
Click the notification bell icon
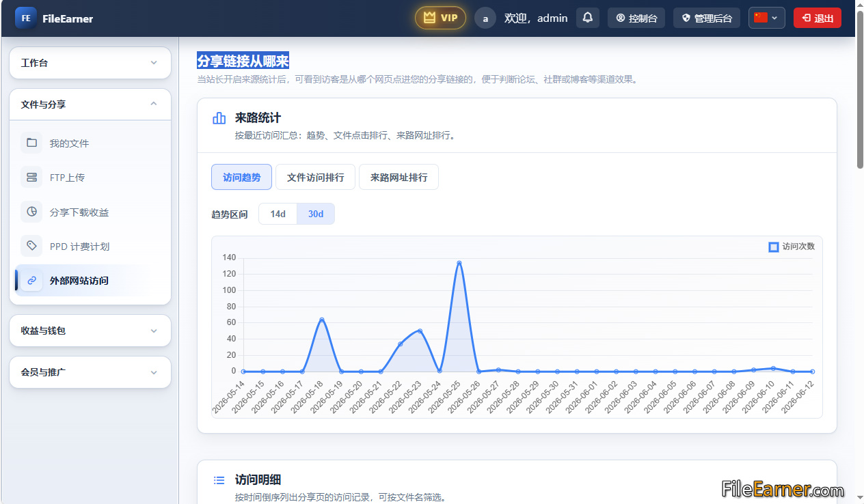588,18
